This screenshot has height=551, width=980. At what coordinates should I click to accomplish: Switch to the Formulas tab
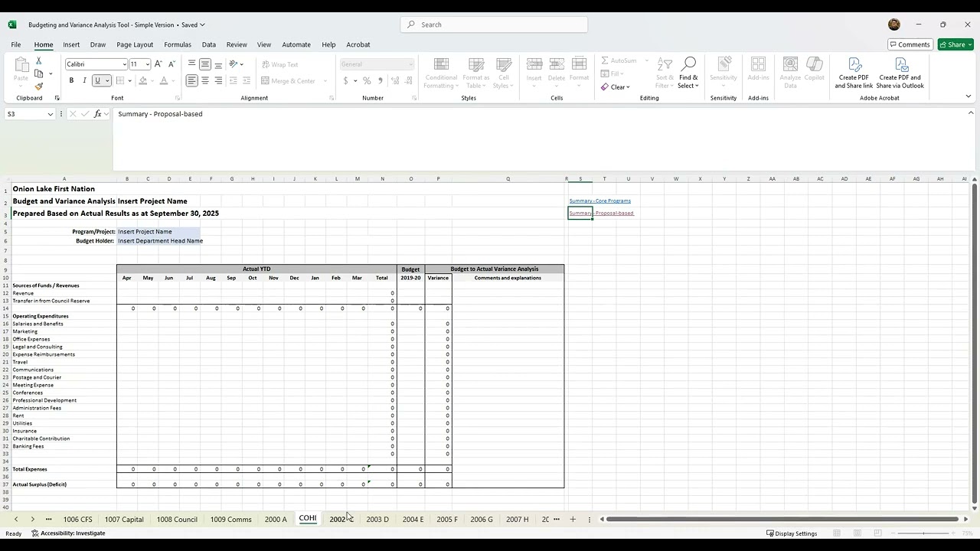pos(178,44)
